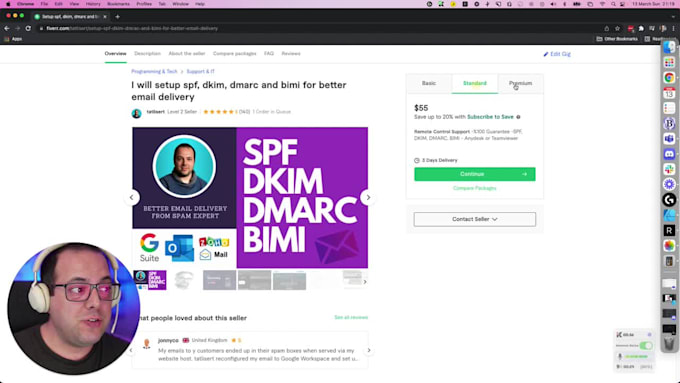Viewport: 680px width, 383px height.
Task: Open the Support & IT breadcrumb
Action: [x=200, y=72]
